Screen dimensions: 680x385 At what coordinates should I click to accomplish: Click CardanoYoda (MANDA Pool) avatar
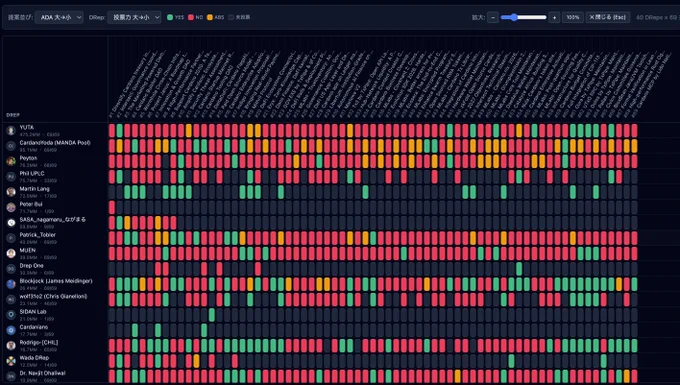(11, 146)
